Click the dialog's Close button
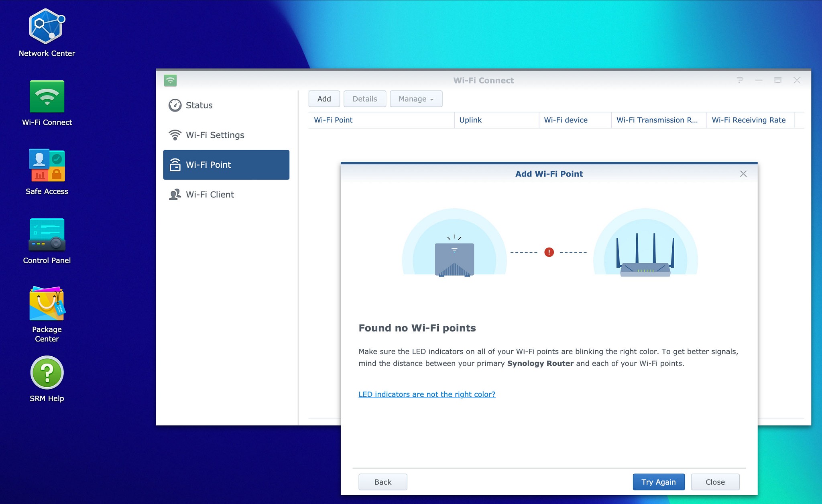This screenshot has height=504, width=822. [715, 482]
